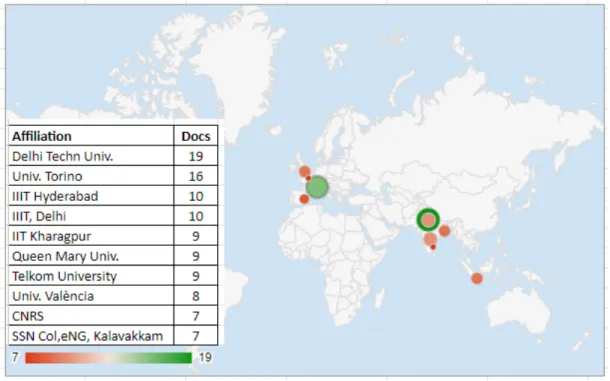The width and height of the screenshot is (610, 381).
Task: Select the IIIT, Delhi cell
Action: coord(91,216)
